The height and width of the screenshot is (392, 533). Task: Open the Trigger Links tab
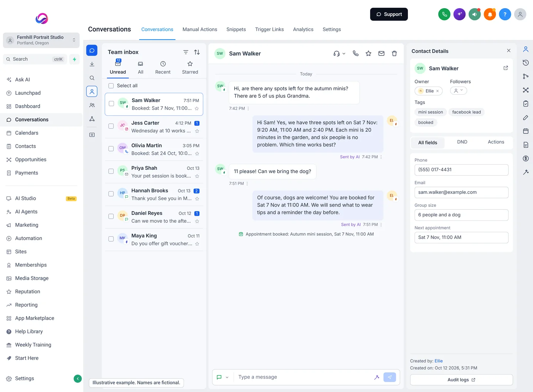(269, 29)
